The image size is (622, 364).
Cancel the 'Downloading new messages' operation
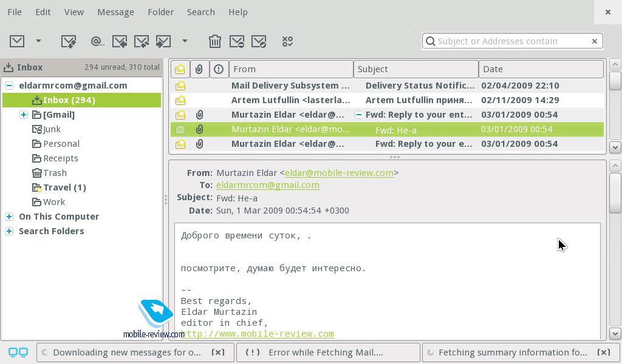tap(218, 352)
